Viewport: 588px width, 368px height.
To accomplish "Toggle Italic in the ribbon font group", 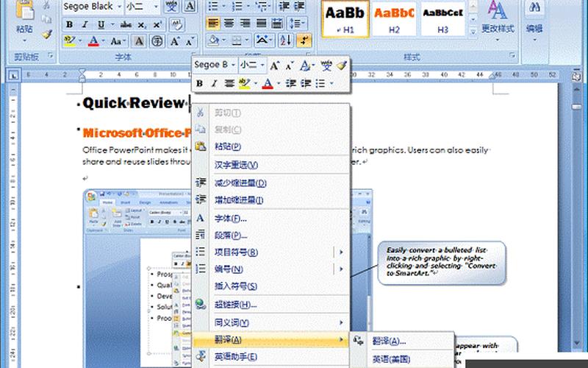I will click(85, 25).
